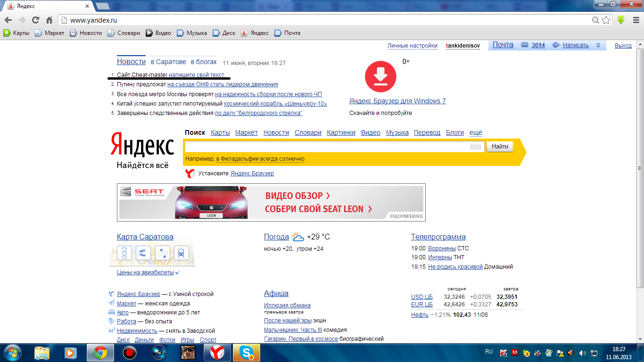This screenshot has height=362, width=644.
Task: Click the bookmark star icon in address bar
Action: point(606,20)
